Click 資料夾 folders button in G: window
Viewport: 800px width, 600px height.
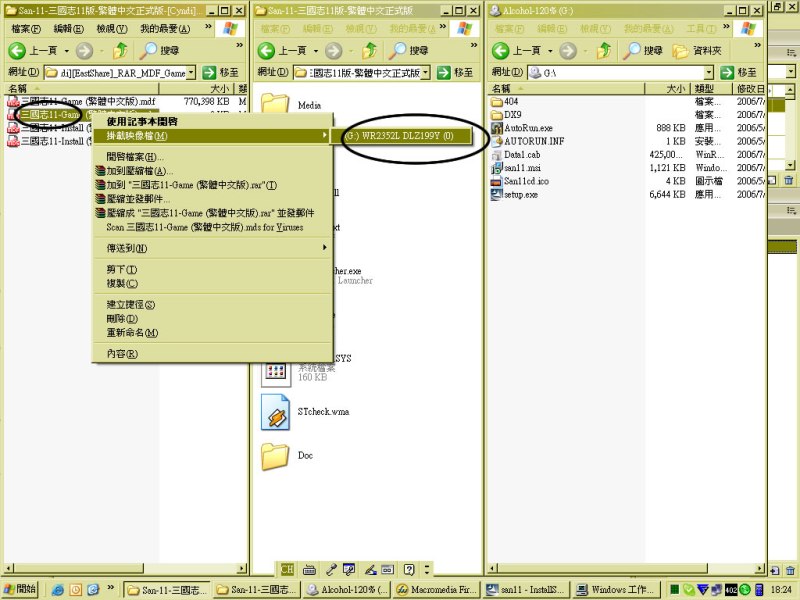(x=697, y=51)
